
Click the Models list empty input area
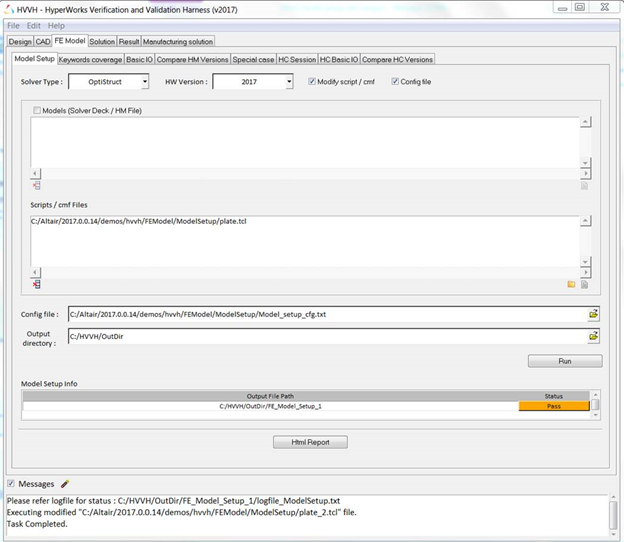pyautogui.click(x=305, y=142)
